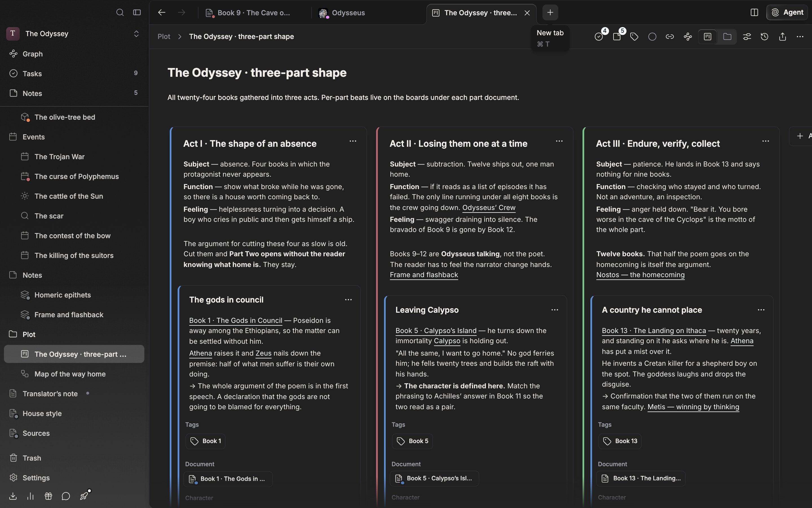The width and height of the screenshot is (812, 508).
Task: Click the Plot breadcrumb
Action: pos(164,36)
